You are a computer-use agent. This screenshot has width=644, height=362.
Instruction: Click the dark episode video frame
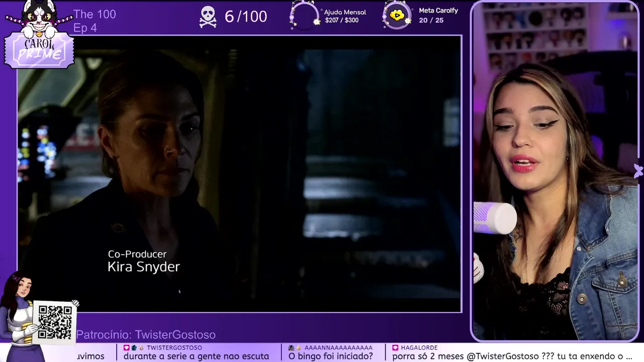click(x=239, y=174)
